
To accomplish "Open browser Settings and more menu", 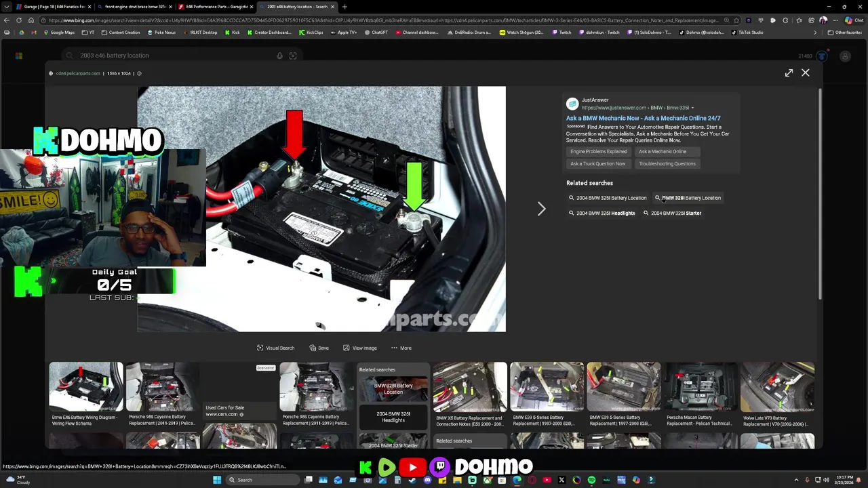I will (836, 20).
